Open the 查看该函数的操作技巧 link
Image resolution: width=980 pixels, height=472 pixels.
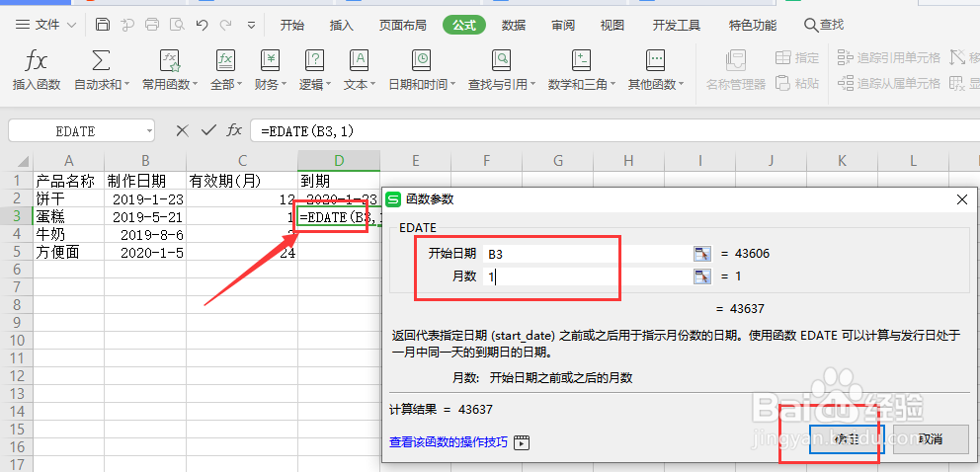(x=449, y=442)
